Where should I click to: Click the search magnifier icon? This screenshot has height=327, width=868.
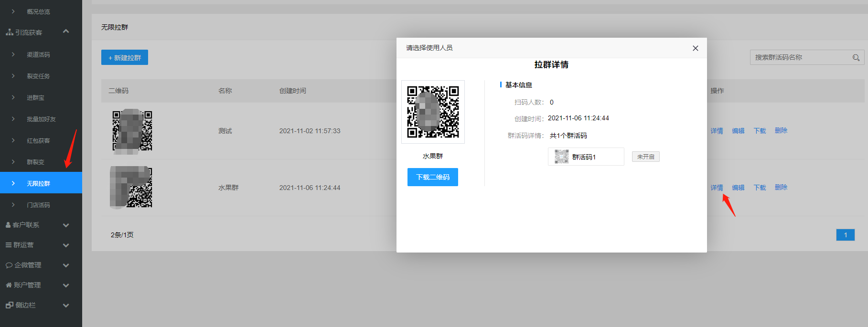click(856, 58)
